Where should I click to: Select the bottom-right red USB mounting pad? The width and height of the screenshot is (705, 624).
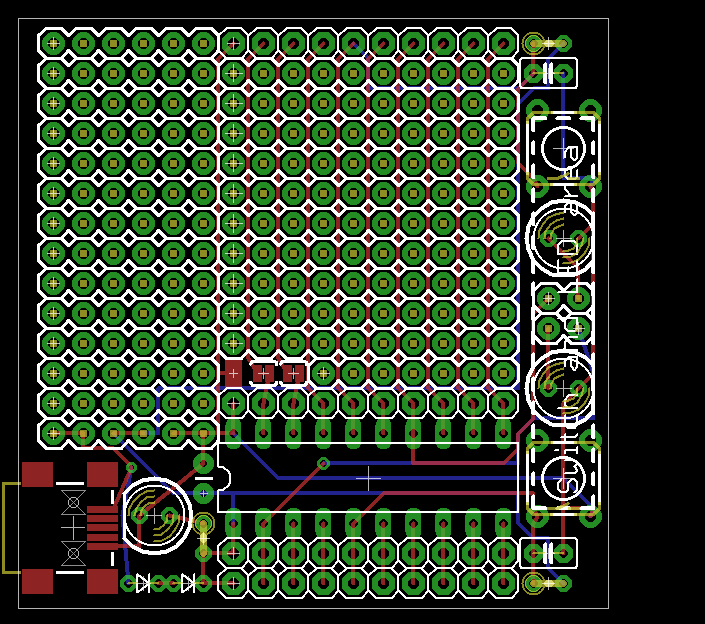102,581
